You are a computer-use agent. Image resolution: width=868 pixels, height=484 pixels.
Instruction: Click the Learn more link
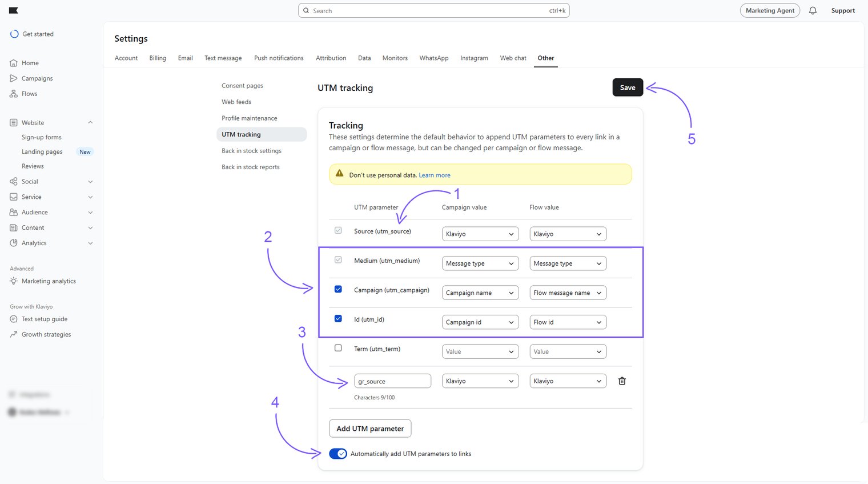click(x=434, y=175)
